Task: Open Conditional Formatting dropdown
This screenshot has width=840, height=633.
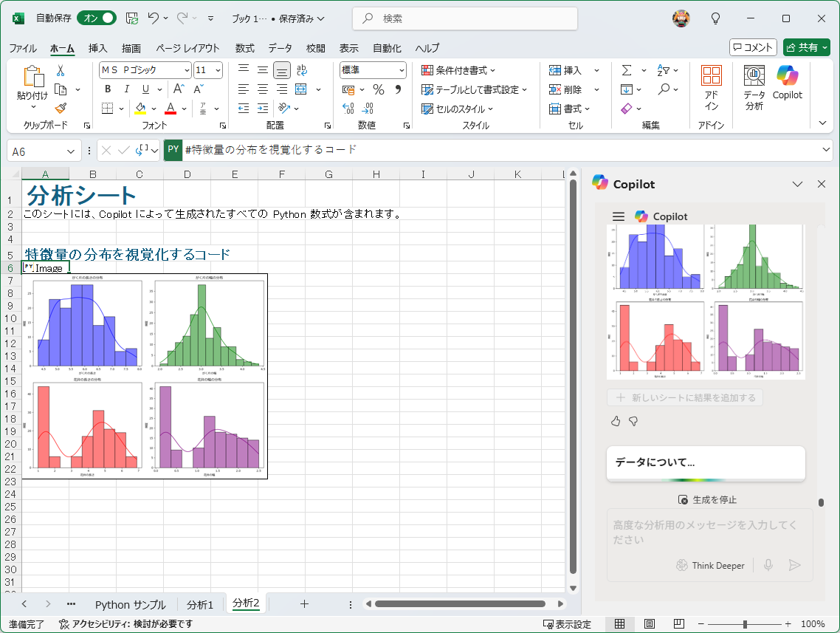Action: coord(458,70)
